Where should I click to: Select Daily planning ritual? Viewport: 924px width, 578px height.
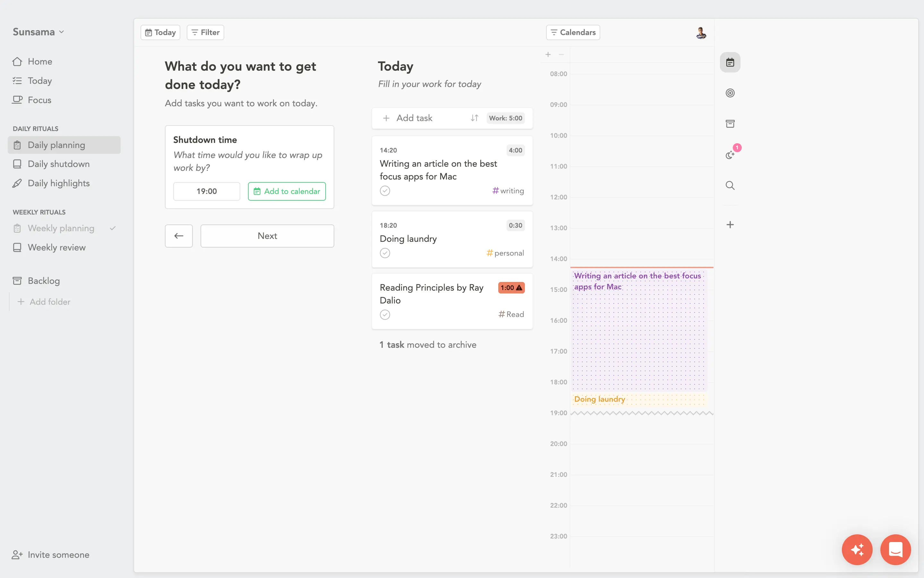point(64,145)
